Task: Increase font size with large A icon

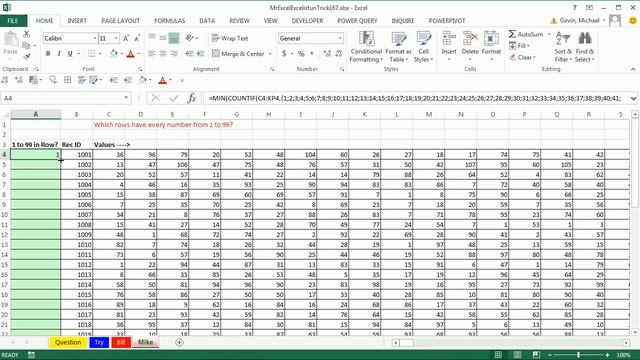Action: [x=126, y=38]
